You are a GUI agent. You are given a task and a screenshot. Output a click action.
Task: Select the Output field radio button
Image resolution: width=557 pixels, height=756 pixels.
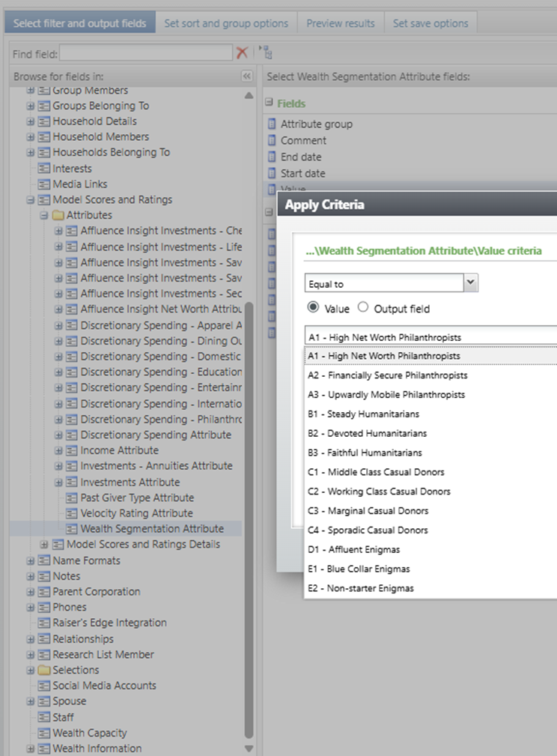pyautogui.click(x=363, y=307)
